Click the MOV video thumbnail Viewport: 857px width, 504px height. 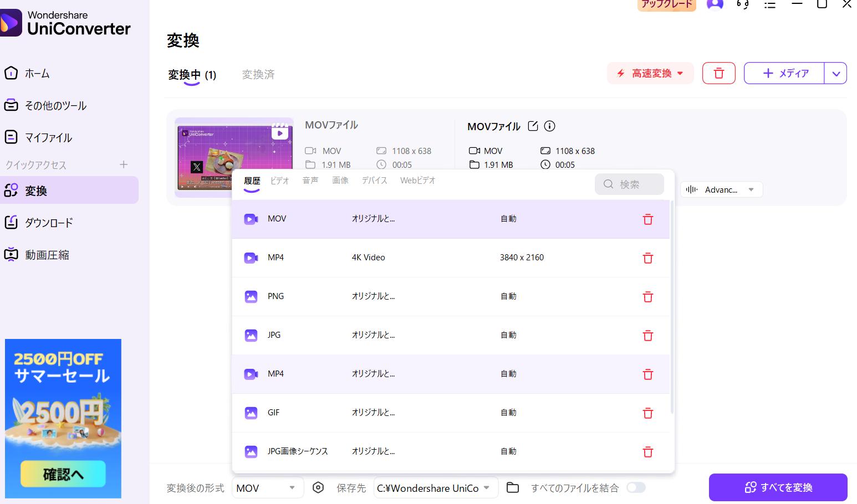point(234,157)
